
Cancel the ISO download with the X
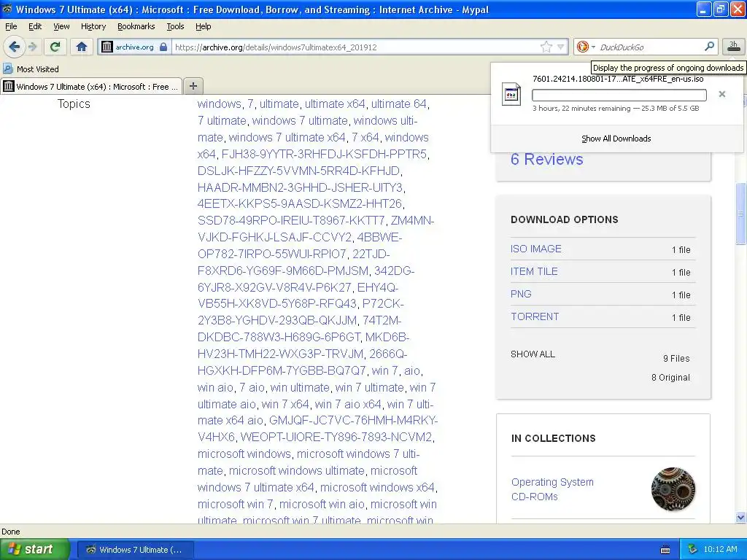click(721, 94)
